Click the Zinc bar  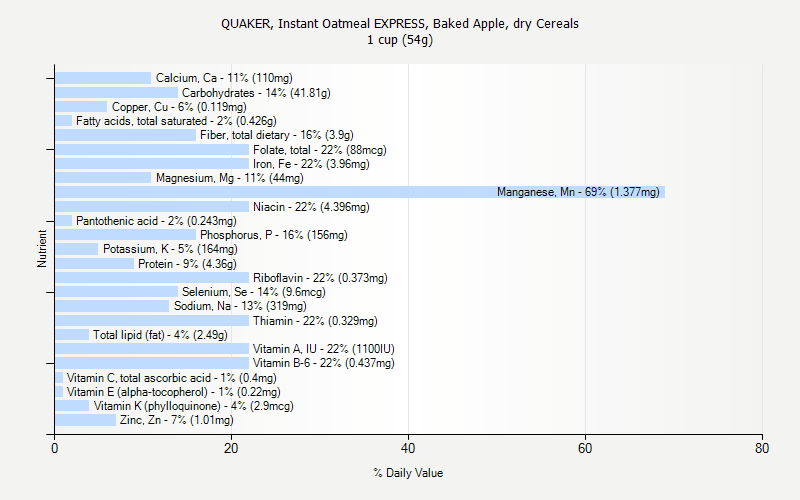click(86, 420)
